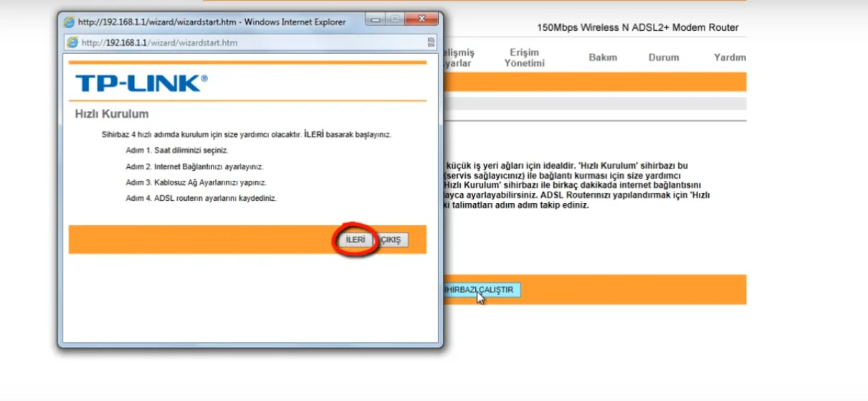The image size is (868, 401).
Task: Click text 'Adım 3. Kablosuz Ağ Ayarlarınızı yapınız.'
Action: 196,182
